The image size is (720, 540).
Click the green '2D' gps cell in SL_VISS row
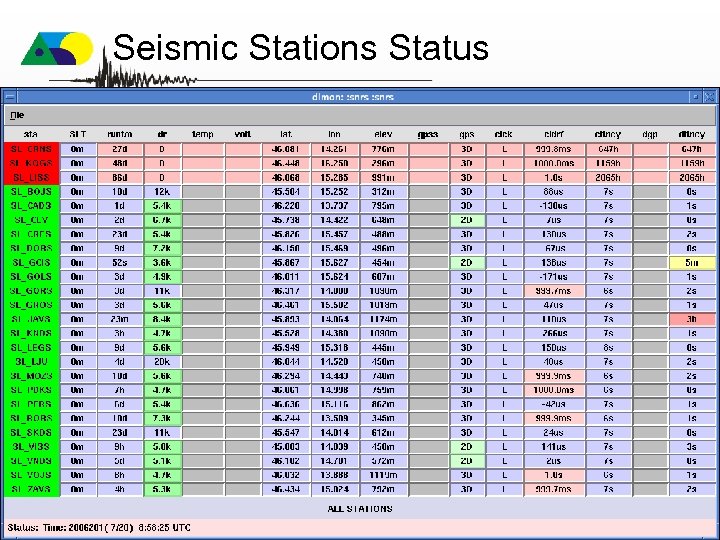[467, 447]
